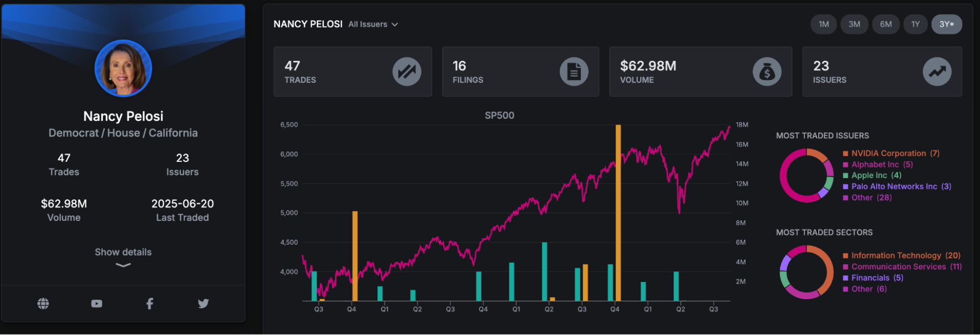Click the Apple Inc legend swatch
Viewport: 980px width, 335px height.
pyautogui.click(x=846, y=176)
